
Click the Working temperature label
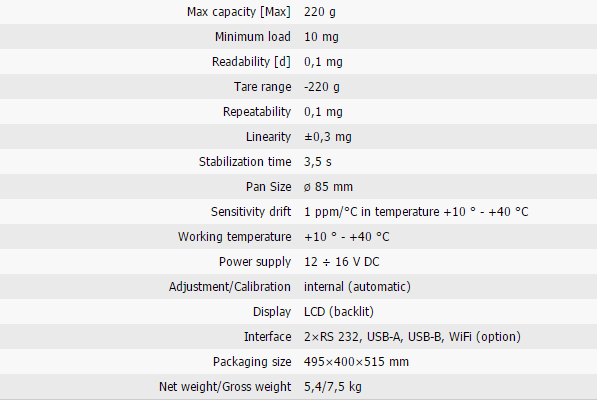(x=235, y=237)
